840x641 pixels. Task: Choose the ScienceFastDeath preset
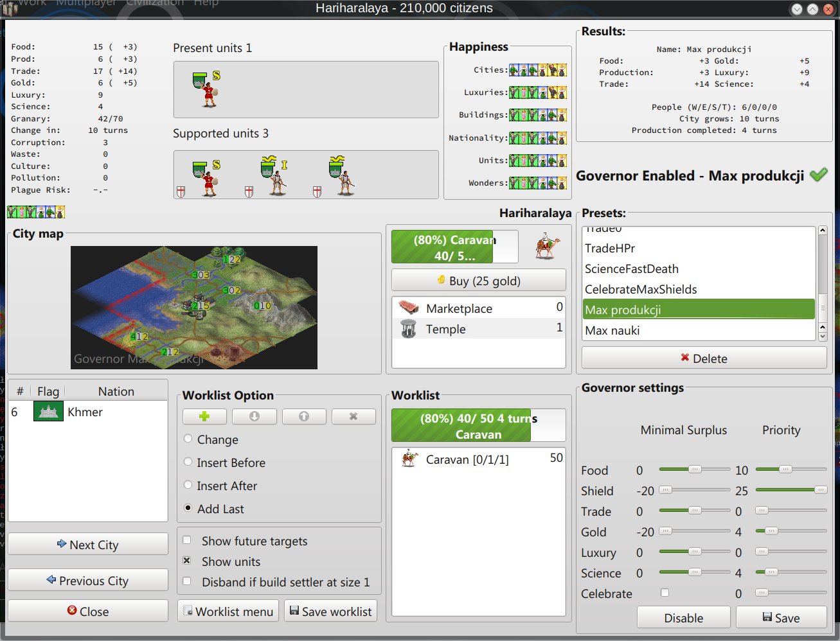point(699,268)
